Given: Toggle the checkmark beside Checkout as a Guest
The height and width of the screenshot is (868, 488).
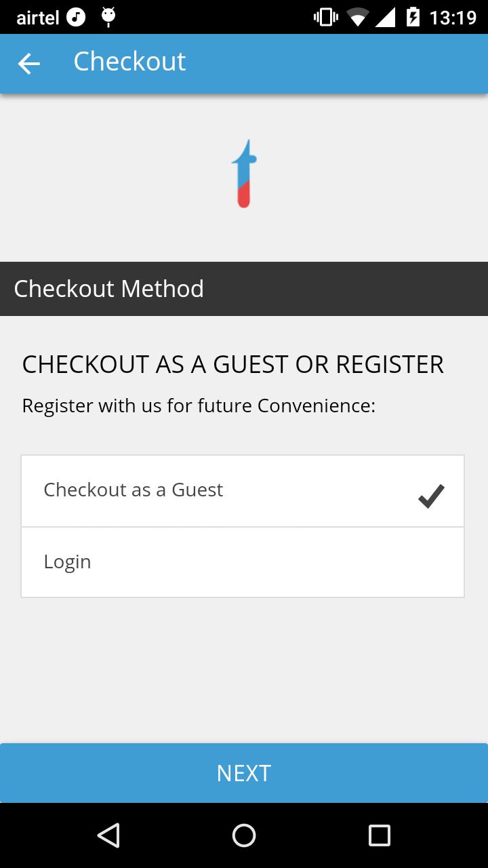Looking at the screenshot, I should click(431, 496).
